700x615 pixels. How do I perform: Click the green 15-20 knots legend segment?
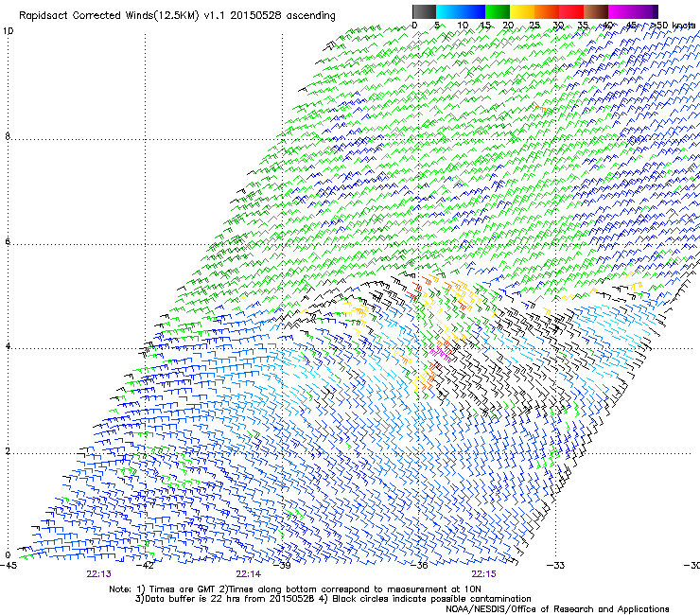(x=497, y=11)
